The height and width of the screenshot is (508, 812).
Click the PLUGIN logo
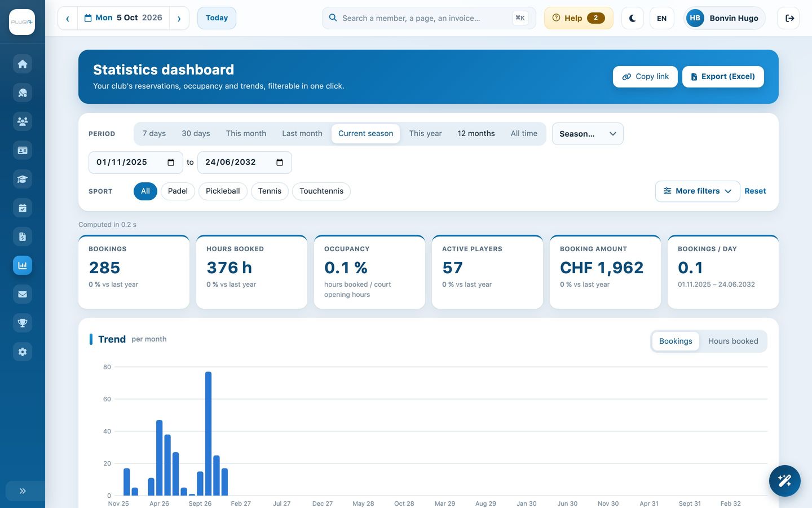pos(22,22)
